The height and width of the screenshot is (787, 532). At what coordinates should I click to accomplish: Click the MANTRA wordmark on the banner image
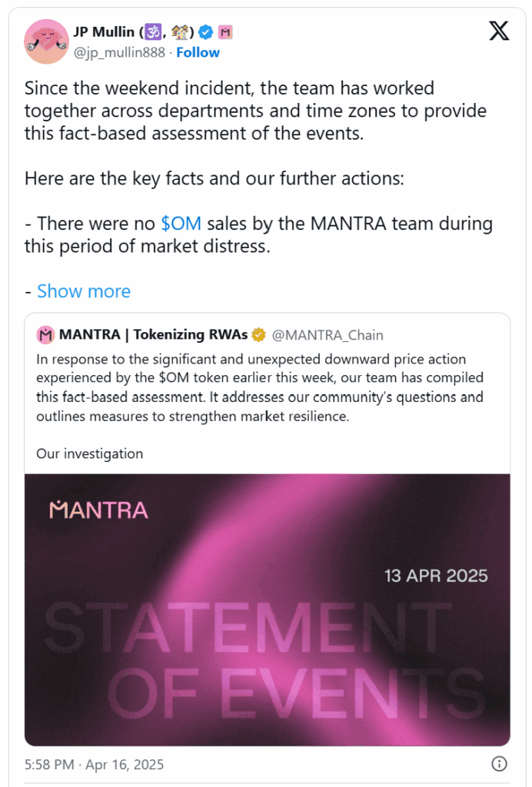tap(100, 510)
